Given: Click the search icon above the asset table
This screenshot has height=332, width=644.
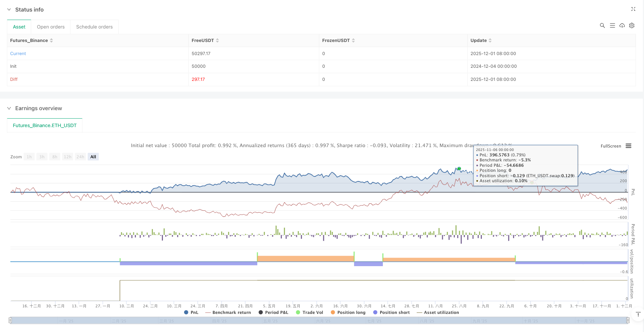Looking at the screenshot, I should [x=602, y=25].
